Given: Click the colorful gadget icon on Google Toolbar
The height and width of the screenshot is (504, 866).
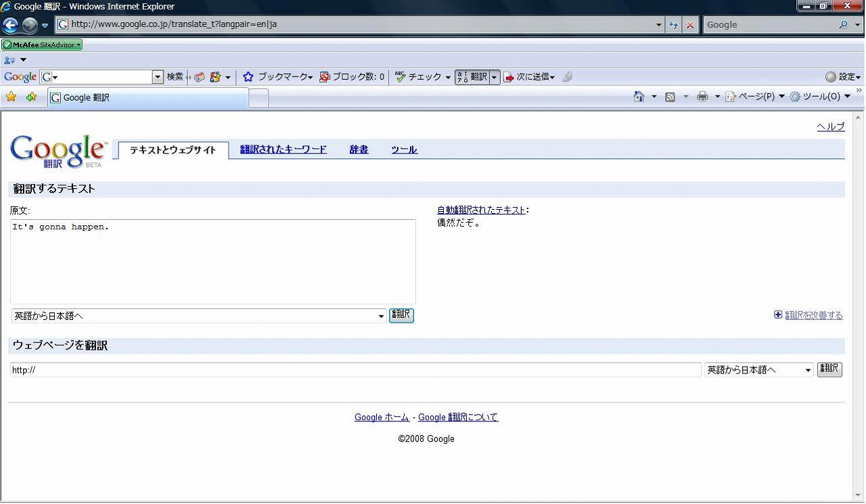Looking at the screenshot, I should [x=216, y=77].
